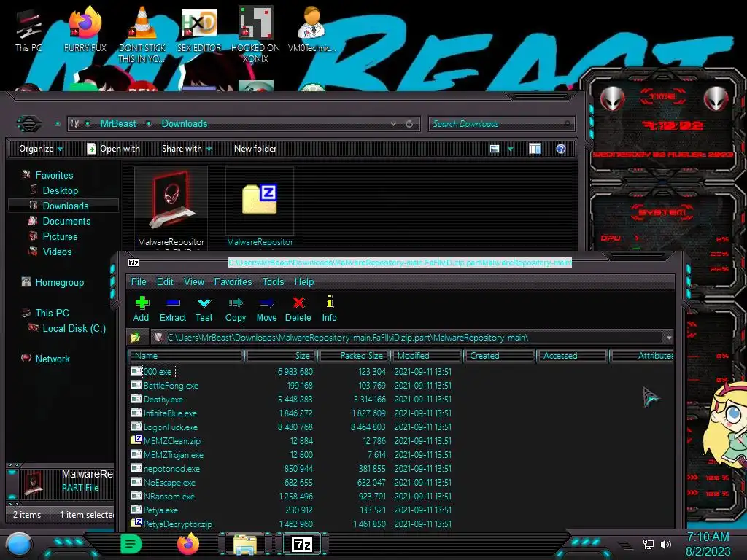The height and width of the screenshot is (560, 747).
Task: Select Documents in Explorer sidebar
Action: [x=66, y=222]
